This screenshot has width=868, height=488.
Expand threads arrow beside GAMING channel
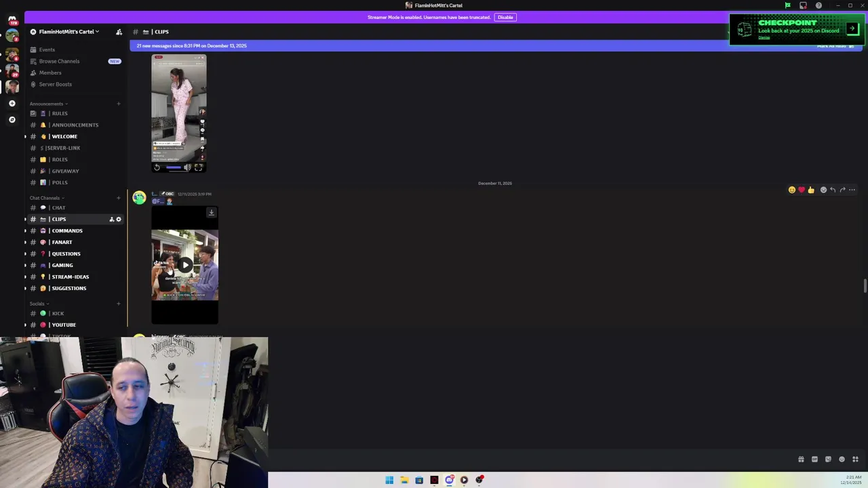click(25, 265)
